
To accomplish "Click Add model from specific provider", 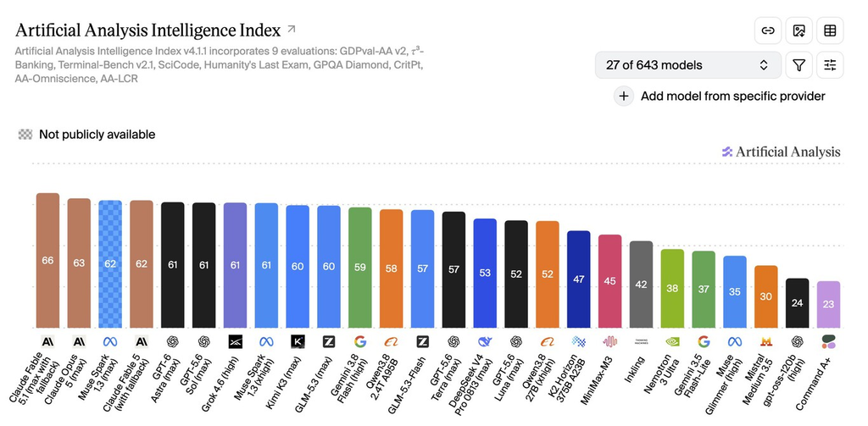I will (732, 97).
